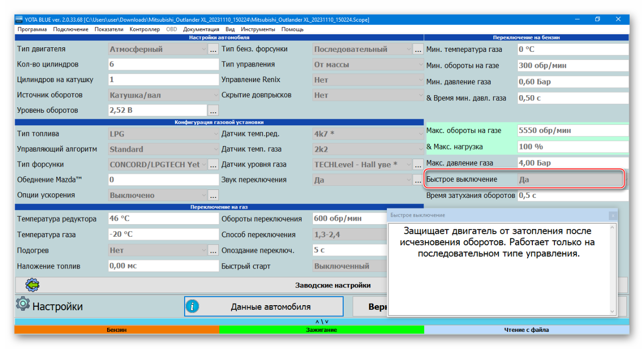This screenshot has height=349, width=644.
Task: Expand the Датчик темп.ред. dropdown
Action: click(368, 134)
